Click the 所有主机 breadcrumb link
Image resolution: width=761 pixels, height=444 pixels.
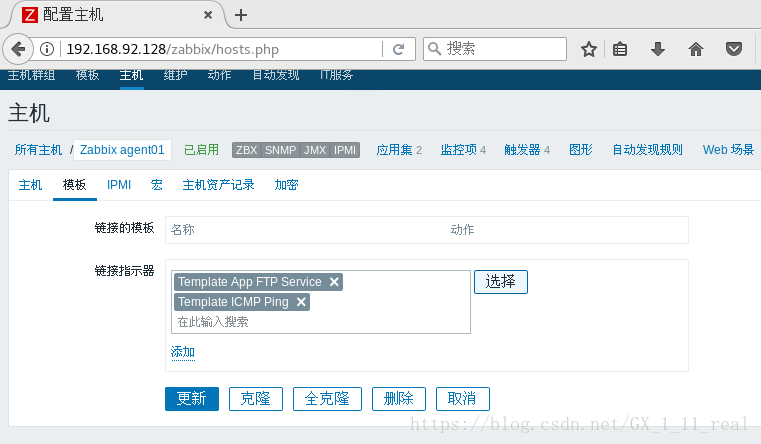38,150
